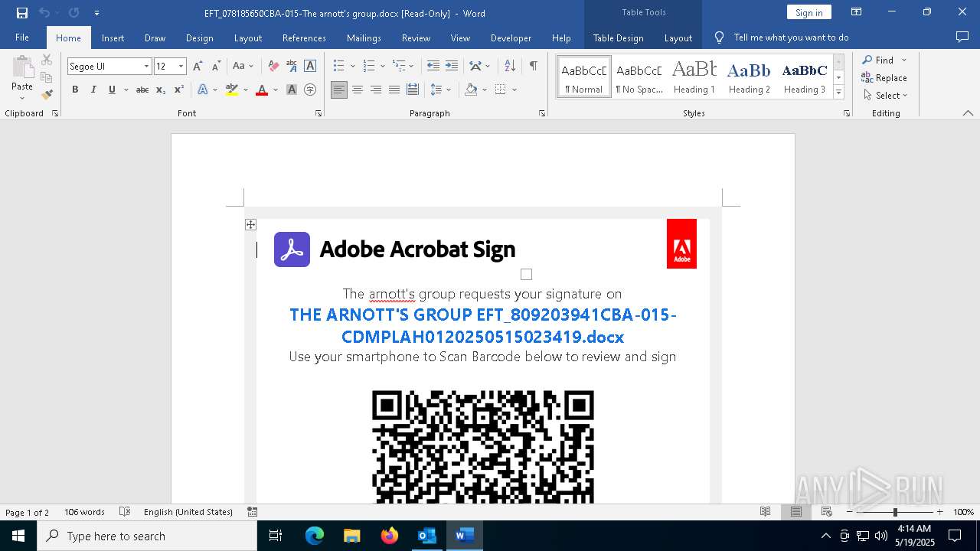Screen dimensions: 980x551
Task: Click the proofing errors icon in status bar
Action: [124, 512]
